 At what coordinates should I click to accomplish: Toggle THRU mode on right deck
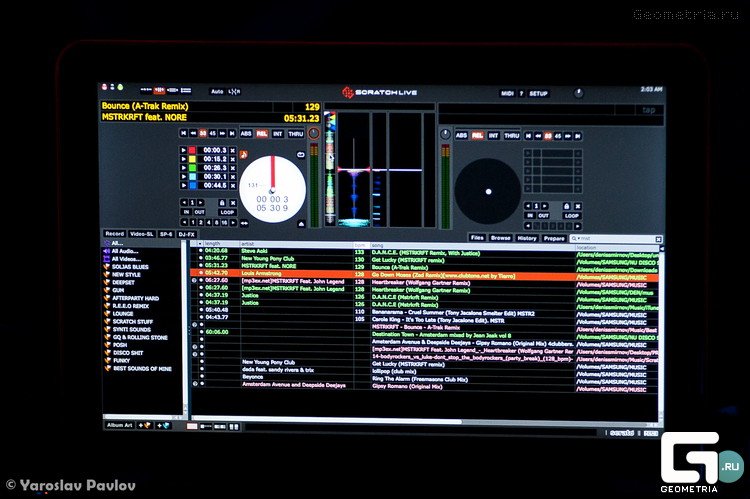(511, 135)
